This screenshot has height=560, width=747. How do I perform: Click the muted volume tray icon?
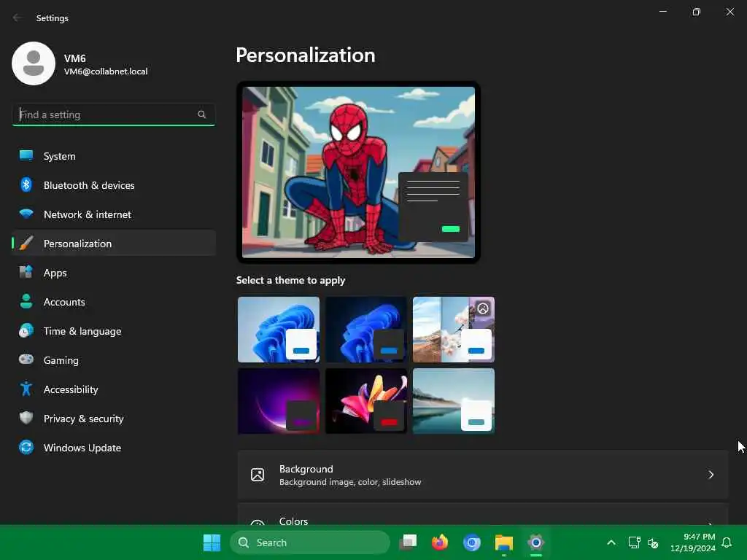click(x=653, y=542)
